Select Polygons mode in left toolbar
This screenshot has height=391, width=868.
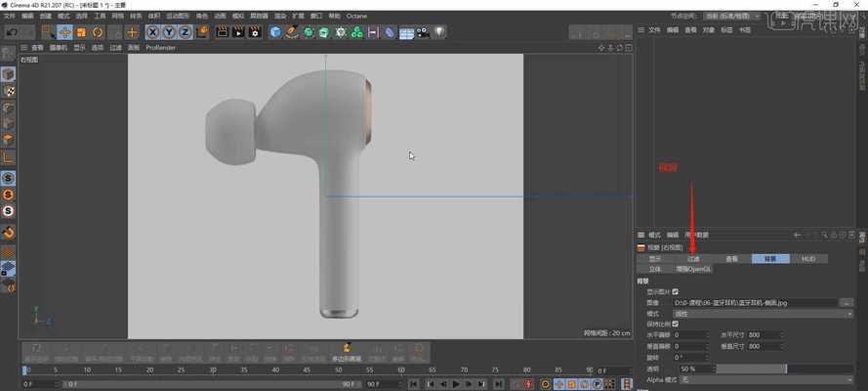pos(9,140)
